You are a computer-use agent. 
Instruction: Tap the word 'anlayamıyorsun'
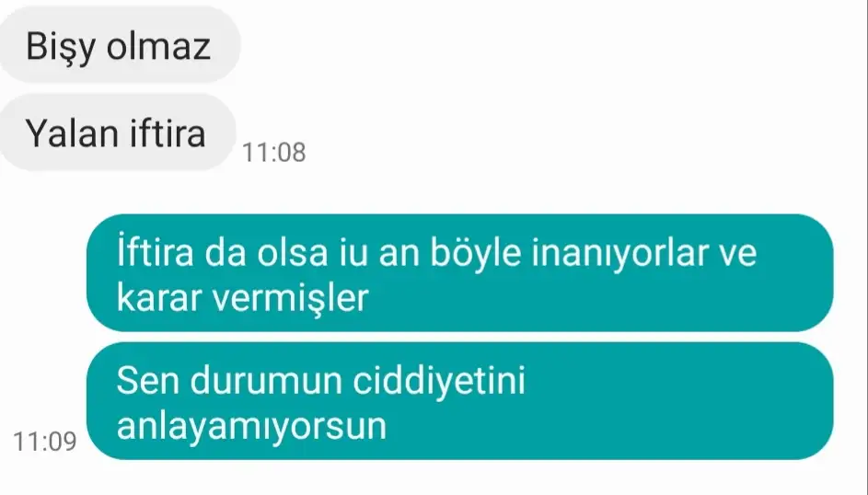coord(251,428)
